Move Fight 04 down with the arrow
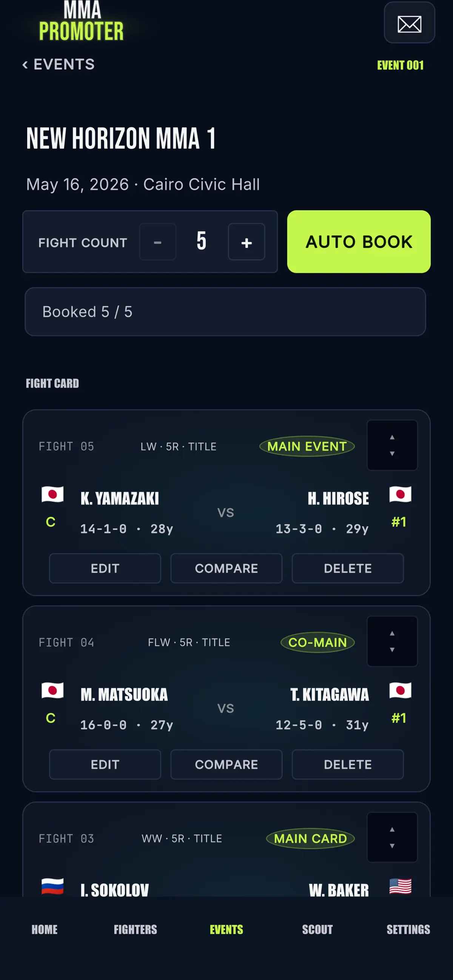Viewport: 453px width, 980px height. pos(392,650)
